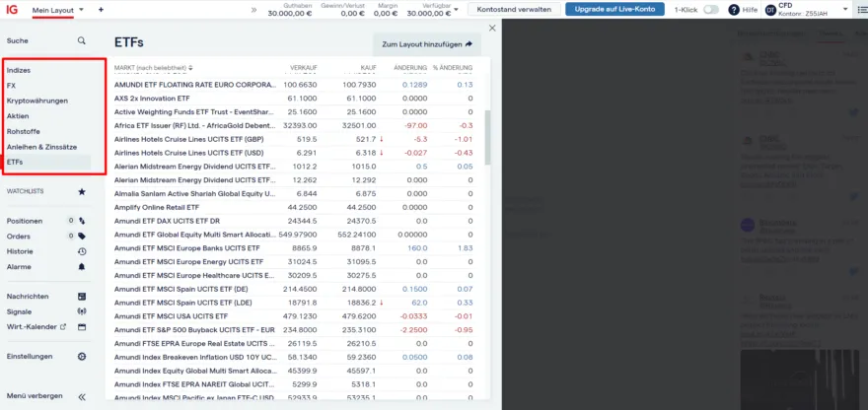Screen dimensions: 868x410
Task: Click Kontostand verwalten button
Action: (x=512, y=9)
